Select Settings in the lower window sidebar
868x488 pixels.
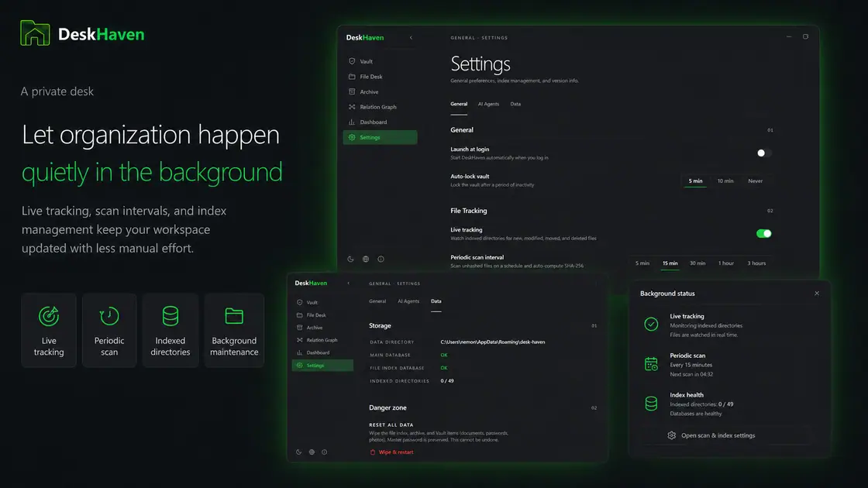pos(322,365)
